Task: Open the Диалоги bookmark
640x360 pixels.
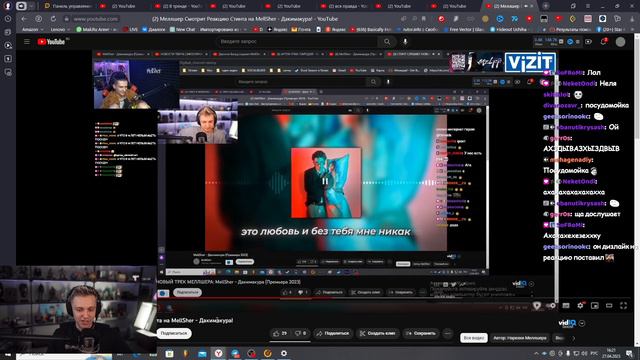Action: [153, 29]
